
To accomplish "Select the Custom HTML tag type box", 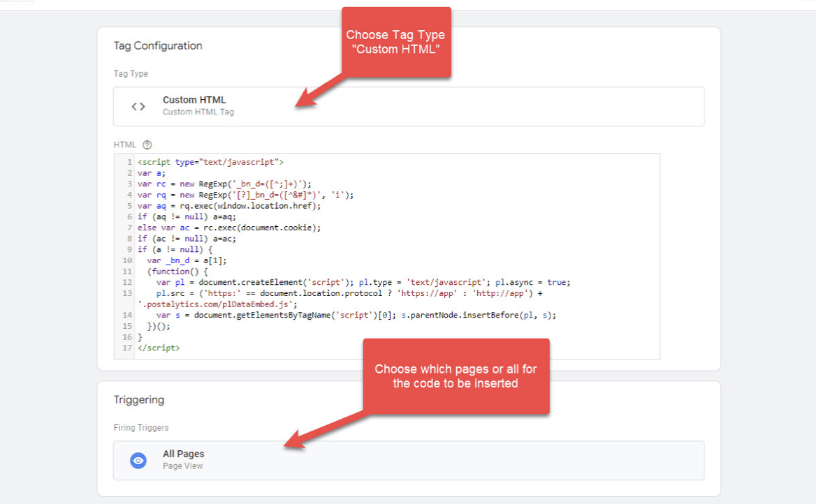I will coord(409,107).
